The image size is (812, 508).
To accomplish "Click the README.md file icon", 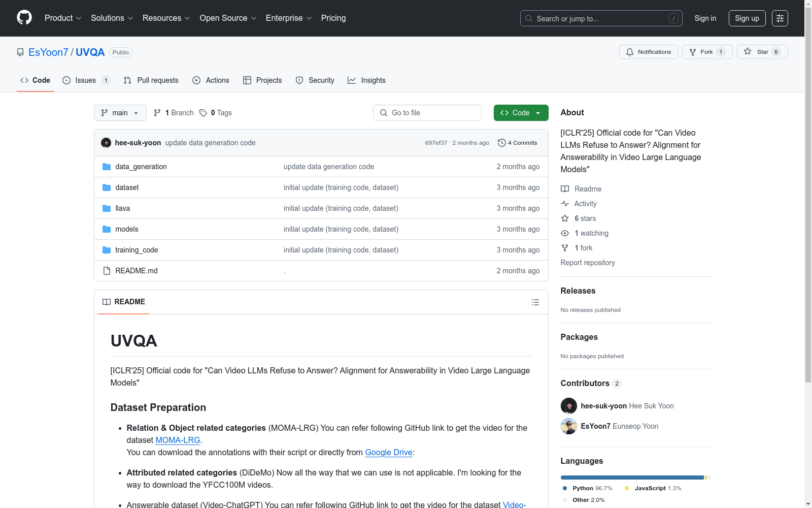I will (x=107, y=271).
